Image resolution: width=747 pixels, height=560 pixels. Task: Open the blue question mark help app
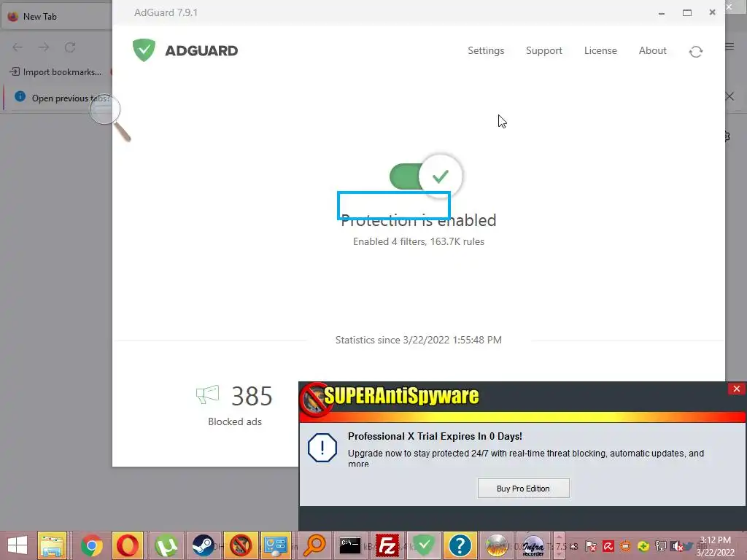(x=460, y=545)
